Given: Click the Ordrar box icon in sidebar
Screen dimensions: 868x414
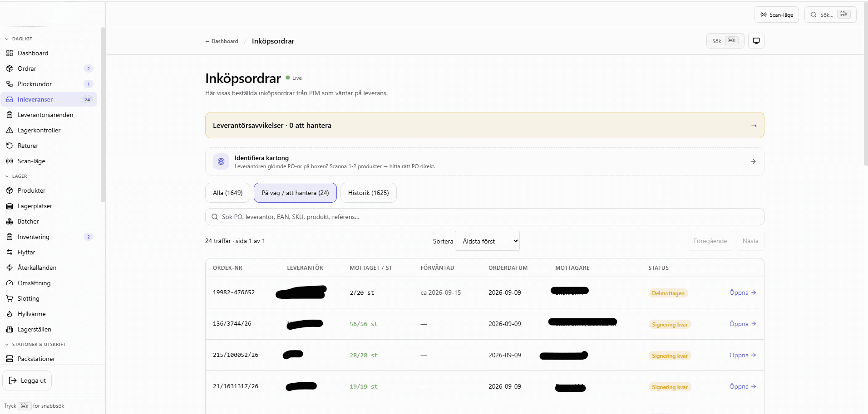Looking at the screenshot, I should 10,68.
